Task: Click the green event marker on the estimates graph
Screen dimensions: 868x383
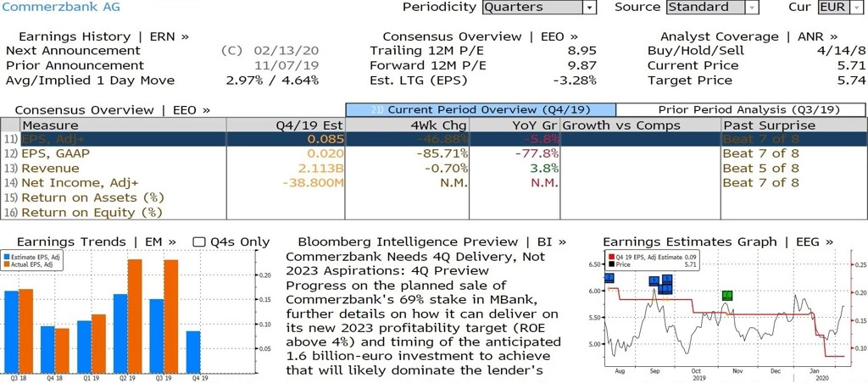Action: click(x=727, y=296)
